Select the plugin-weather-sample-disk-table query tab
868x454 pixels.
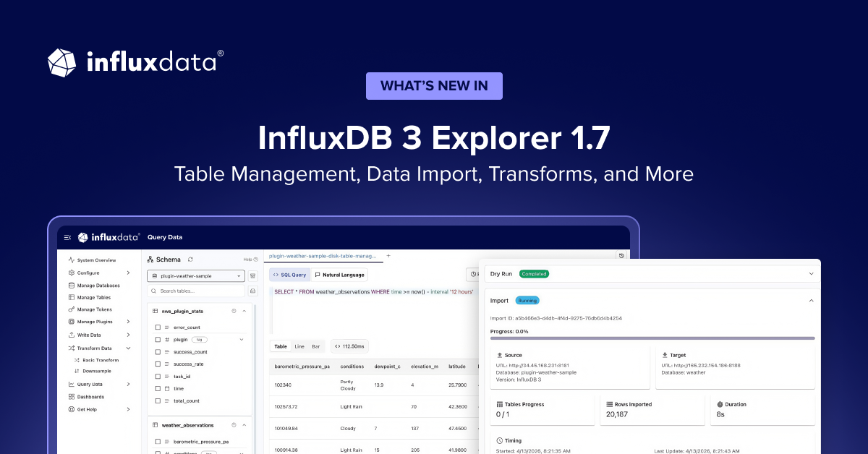(322, 256)
